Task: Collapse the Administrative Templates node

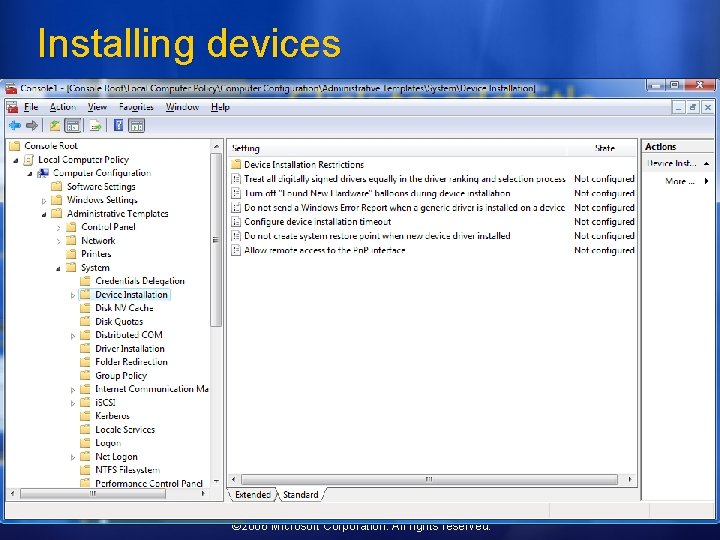Action: tap(44, 214)
